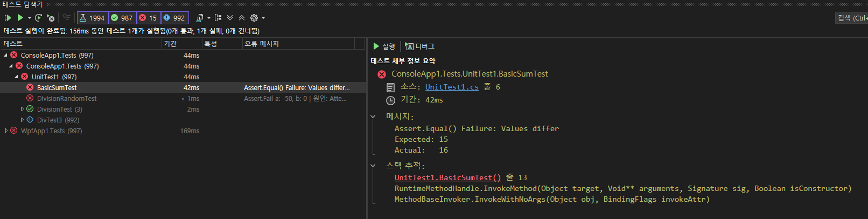This screenshot has height=219, width=868.
Task: Follow UnitTest1.BasicSumTest() stack trace link
Action: [447, 177]
